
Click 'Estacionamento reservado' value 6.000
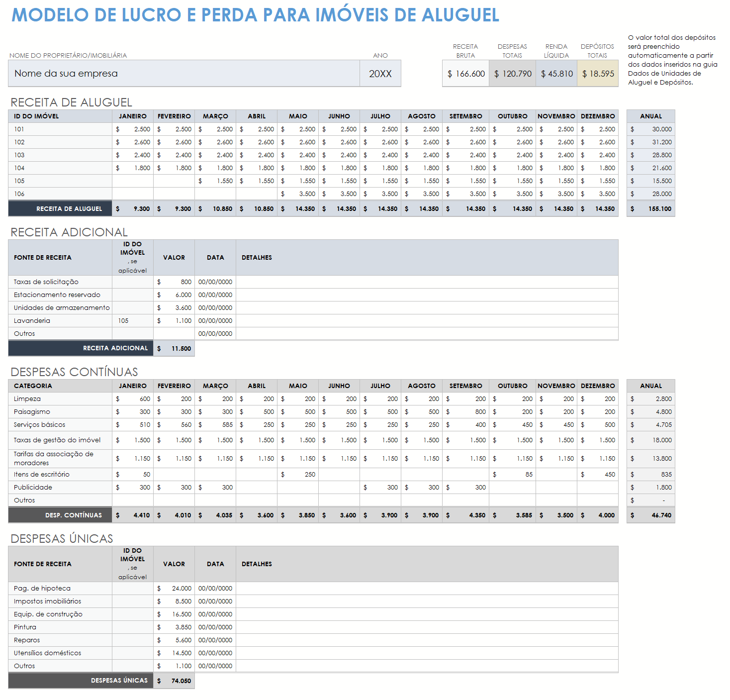coord(174,295)
